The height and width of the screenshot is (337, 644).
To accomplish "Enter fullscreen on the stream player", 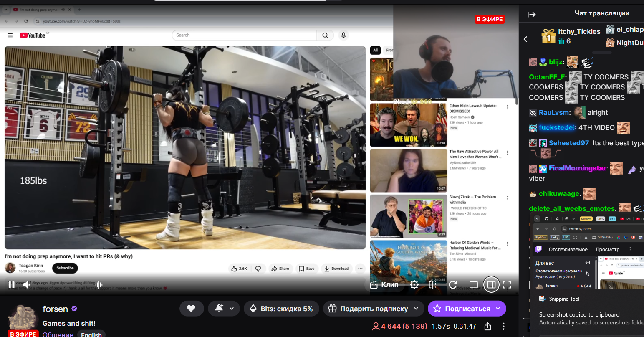I will [507, 285].
